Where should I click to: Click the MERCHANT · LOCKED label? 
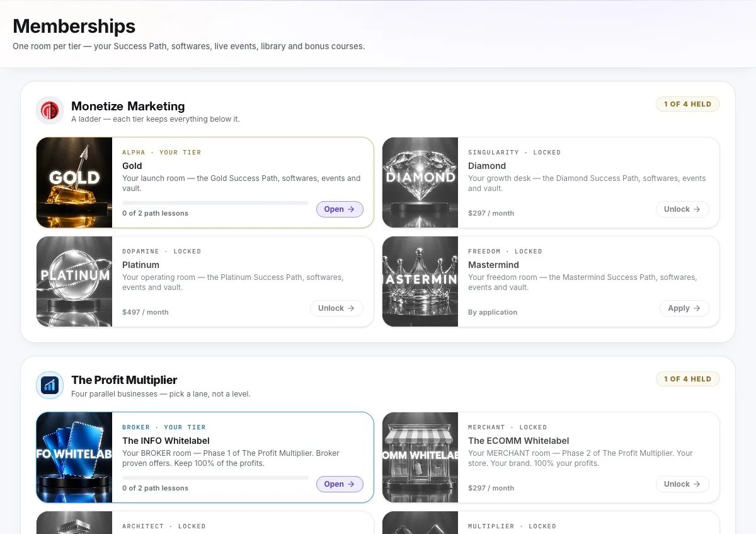[508, 427]
